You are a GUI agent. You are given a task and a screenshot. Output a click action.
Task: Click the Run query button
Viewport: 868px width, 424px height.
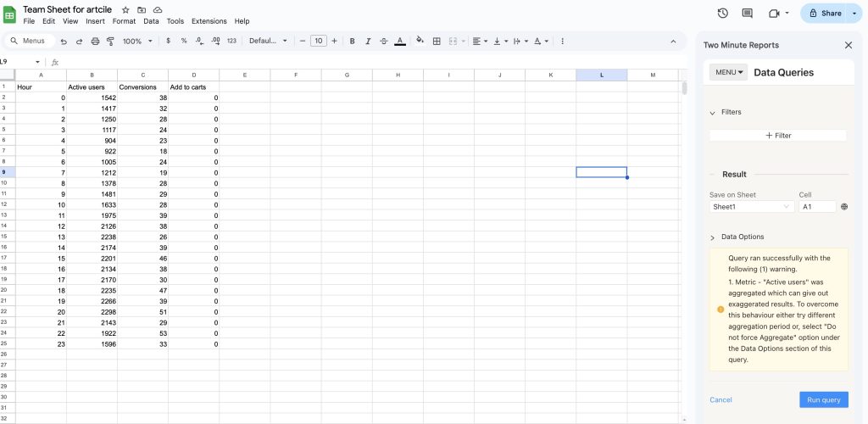[x=823, y=399]
